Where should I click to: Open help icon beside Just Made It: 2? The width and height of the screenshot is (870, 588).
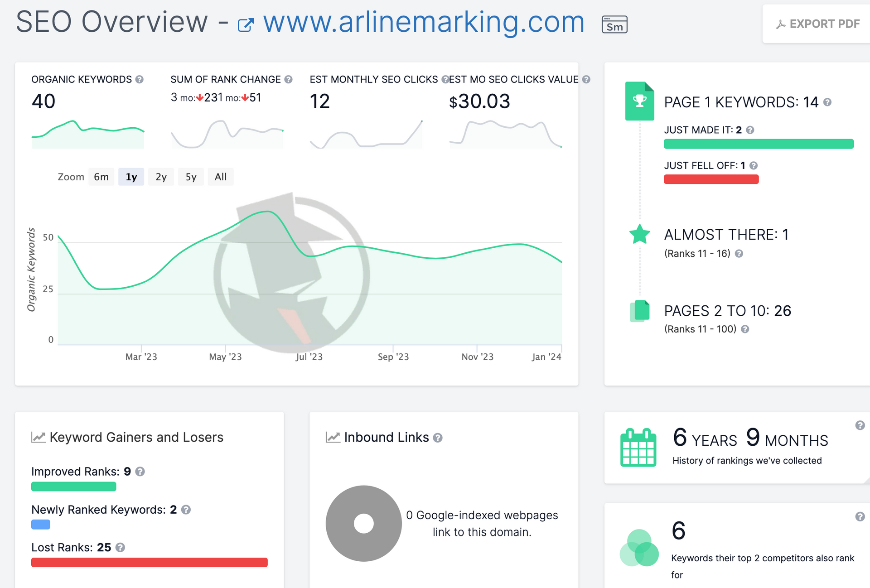click(x=750, y=130)
